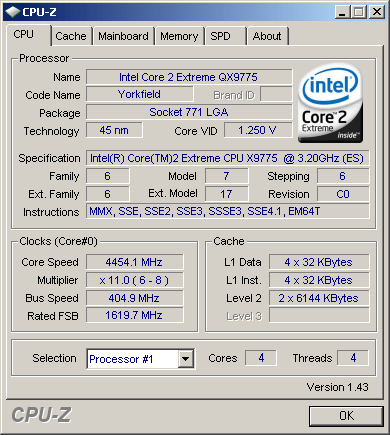Screen dimensions: 390x435
Task: Click the Core Speed value field
Action: tap(135, 262)
